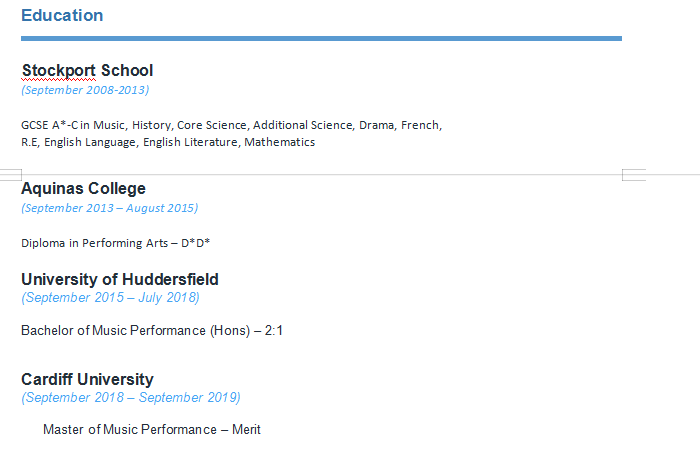Click the blue horizontal rule under Education
Image resolution: width=700 pixels, height=455 pixels.
tap(321, 38)
